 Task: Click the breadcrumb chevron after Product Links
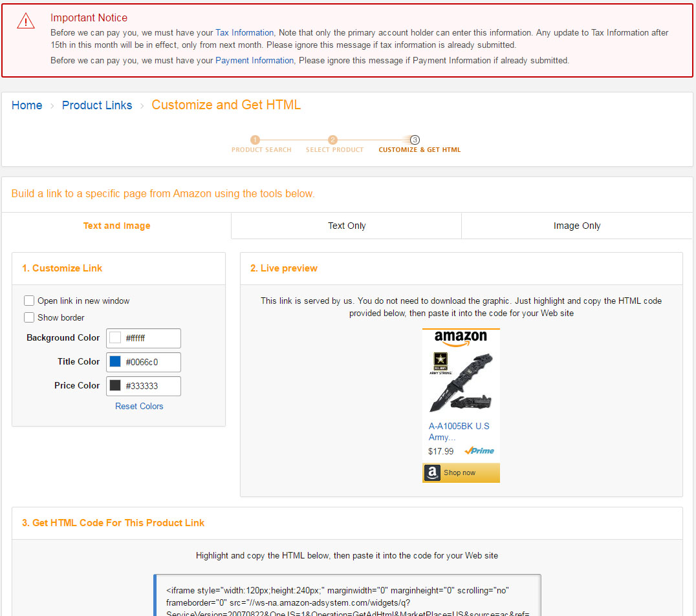coord(142,106)
